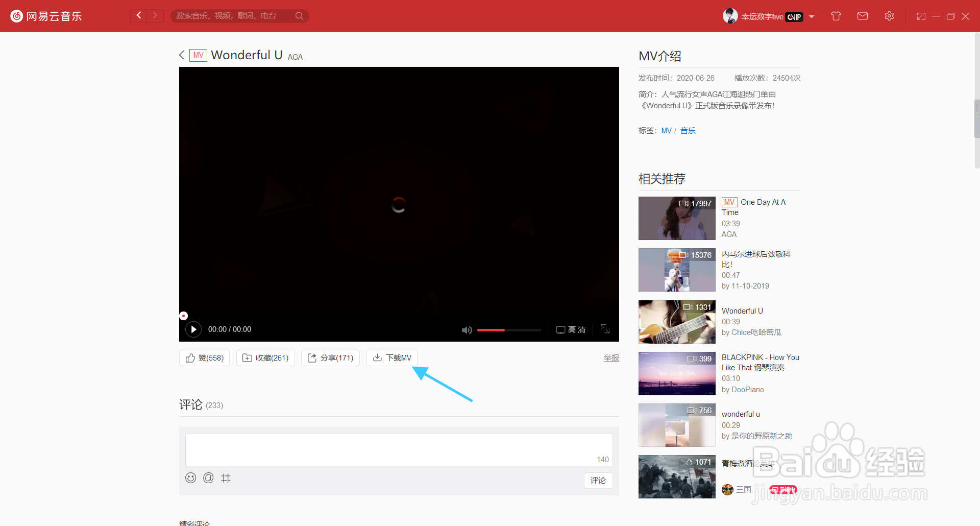Insert an emoji with the smiley icon
Image resolution: width=980 pixels, height=526 pixels.
click(190, 478)
